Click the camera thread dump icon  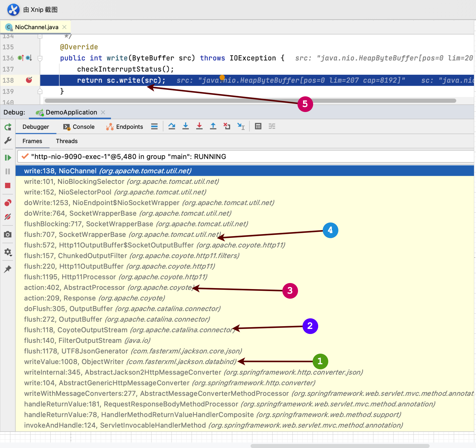tap(8, 234)
